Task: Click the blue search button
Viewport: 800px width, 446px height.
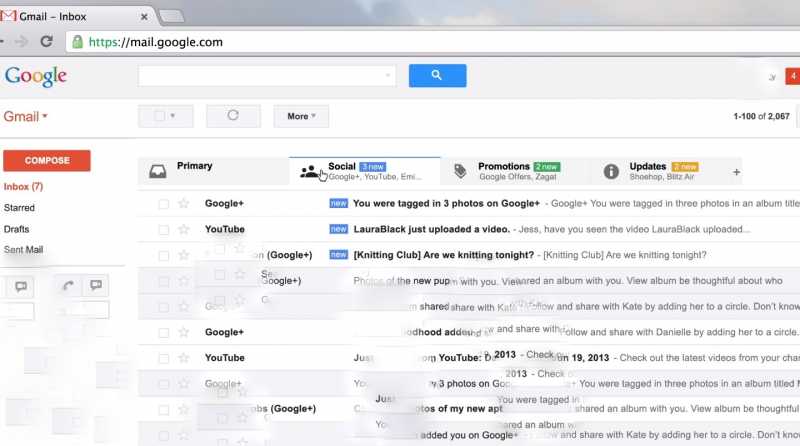Action: (437, 76)
